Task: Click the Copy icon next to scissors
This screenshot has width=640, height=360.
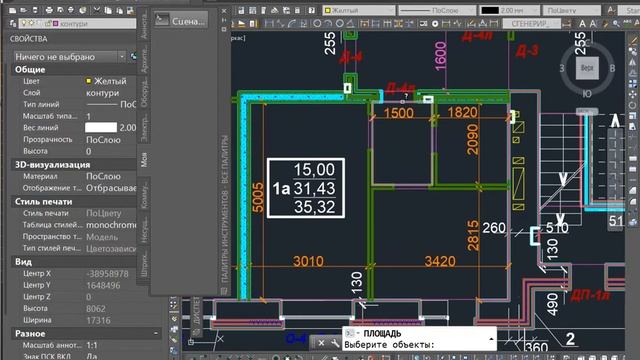Action: (x=108, y=10)
